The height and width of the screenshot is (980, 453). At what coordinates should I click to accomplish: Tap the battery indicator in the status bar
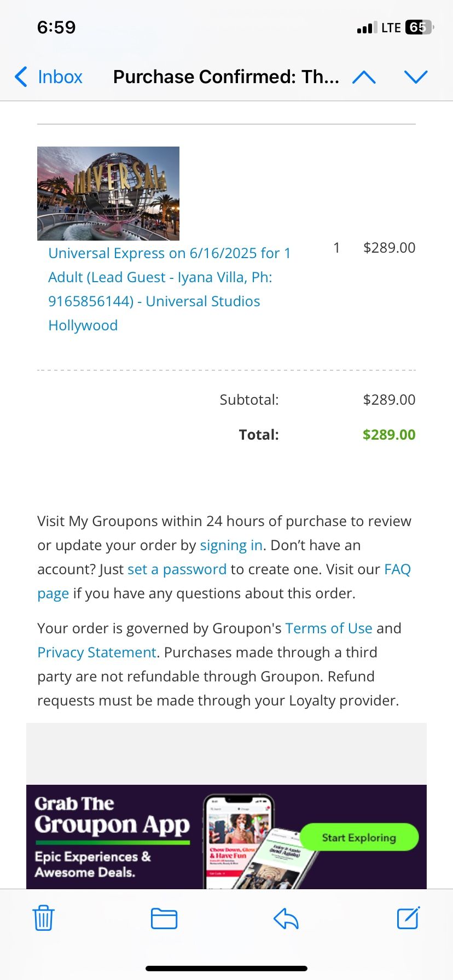(x=419, y=27)
